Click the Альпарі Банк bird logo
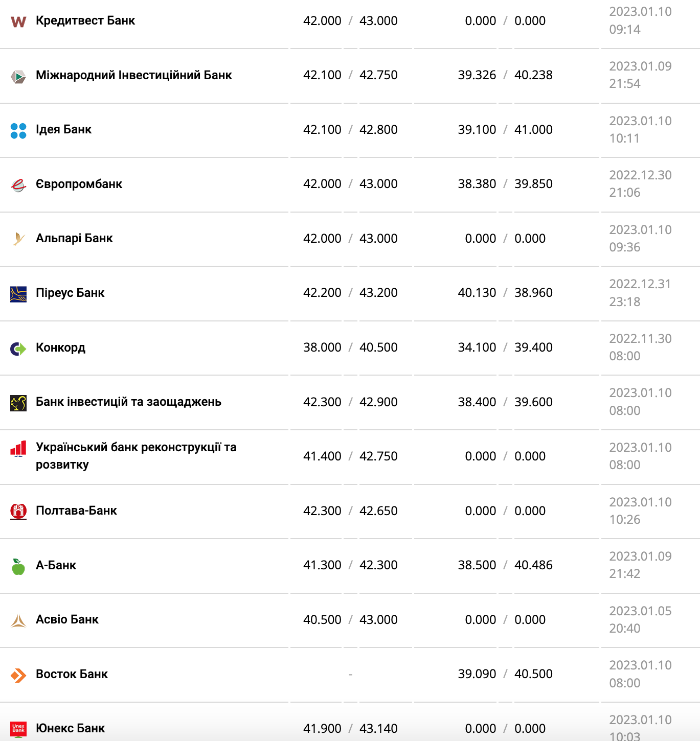The height and width of the screenshot is (741, 700). click(x=18, y=239)
